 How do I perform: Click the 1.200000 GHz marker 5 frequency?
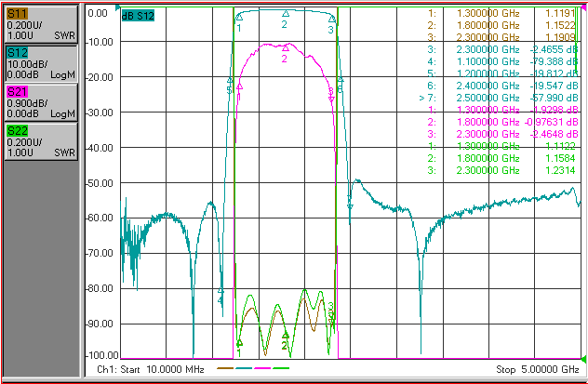[x=488, y=73]
